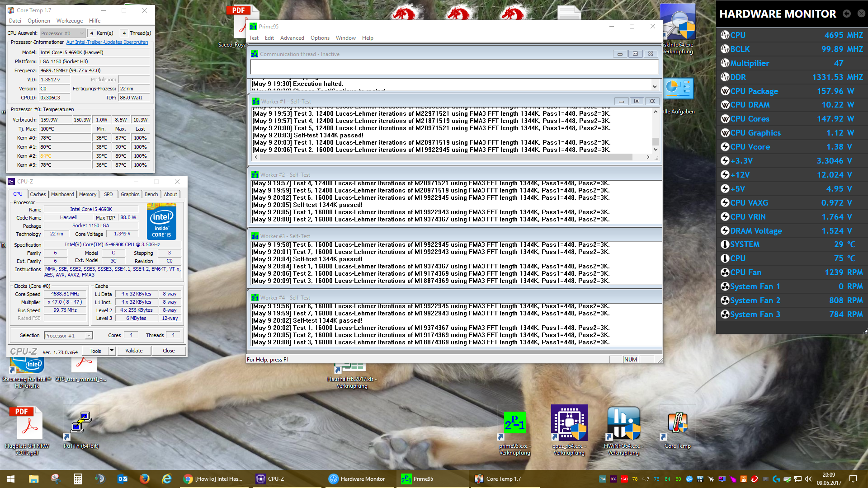Open the Prozessor #0 CPU selection dropdown

62,33
